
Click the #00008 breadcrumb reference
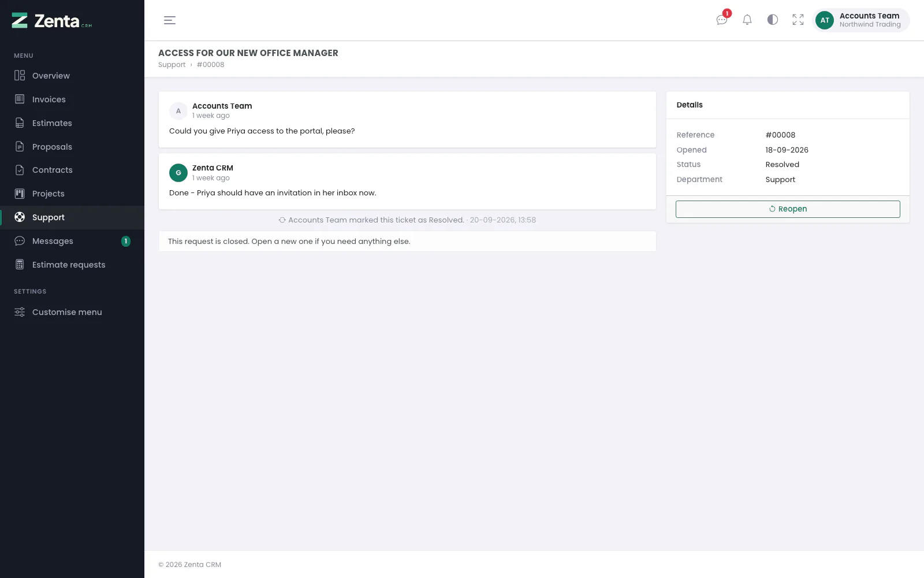tap(210, 65)
